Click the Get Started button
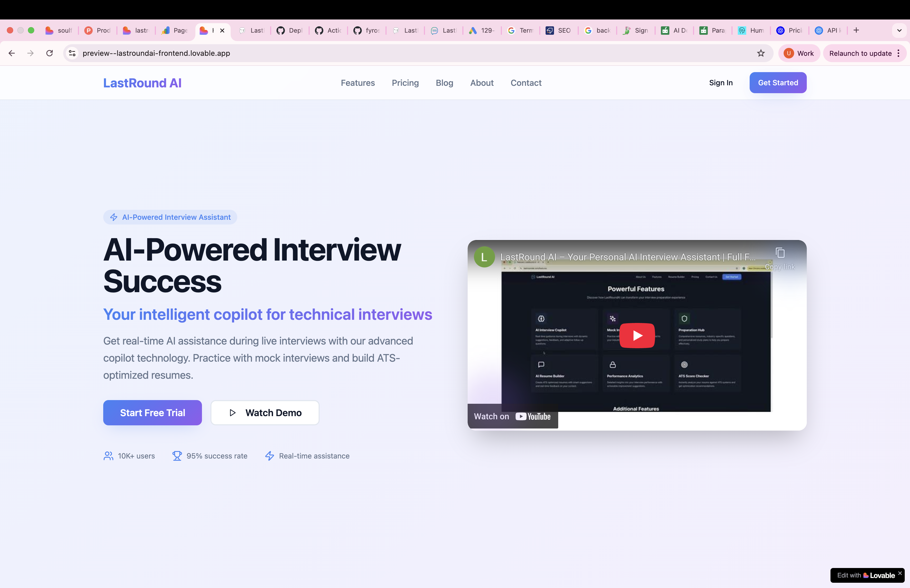Image resolution: width=910 pixels, height=588 pixels. 778,82
